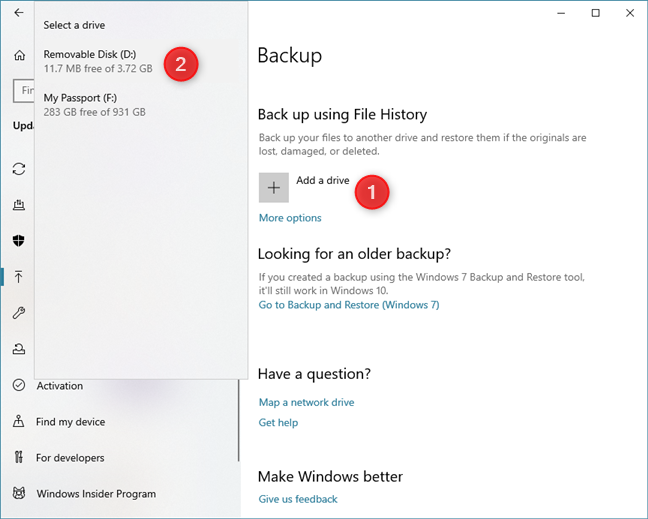
Task: Open Windows Update sync icon in sidebar
Action: click(x=19, y=169)
